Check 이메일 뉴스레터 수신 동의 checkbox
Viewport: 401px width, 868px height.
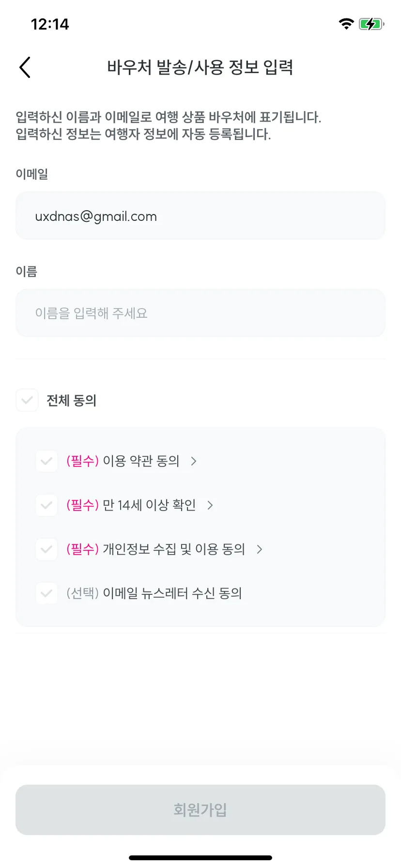pos(46,593)
